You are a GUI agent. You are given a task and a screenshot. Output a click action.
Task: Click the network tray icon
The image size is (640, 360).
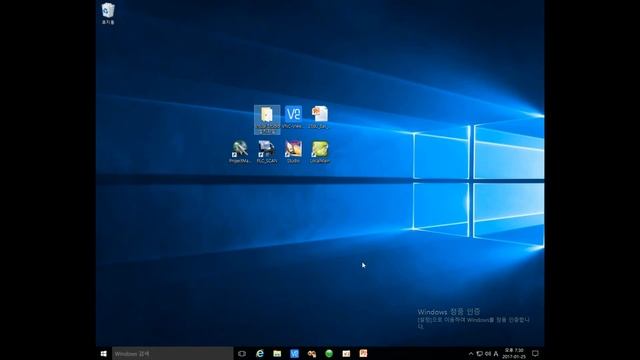pos(480,354)
